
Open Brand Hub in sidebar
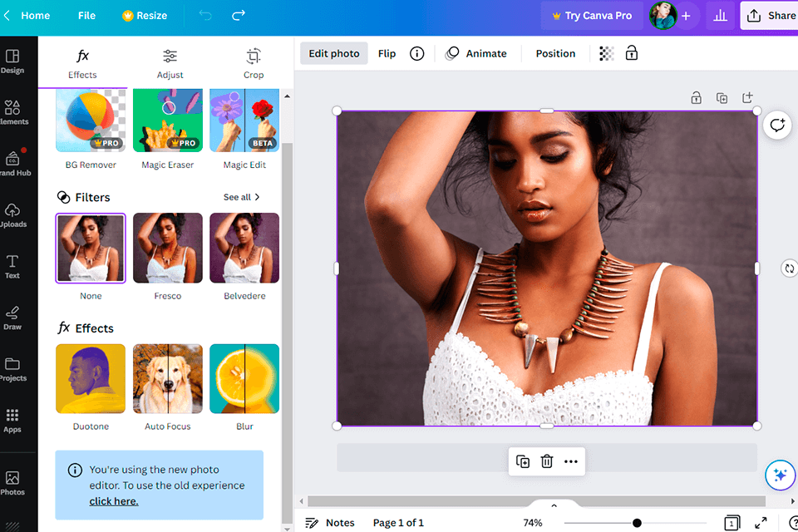(x=14, y=164)
